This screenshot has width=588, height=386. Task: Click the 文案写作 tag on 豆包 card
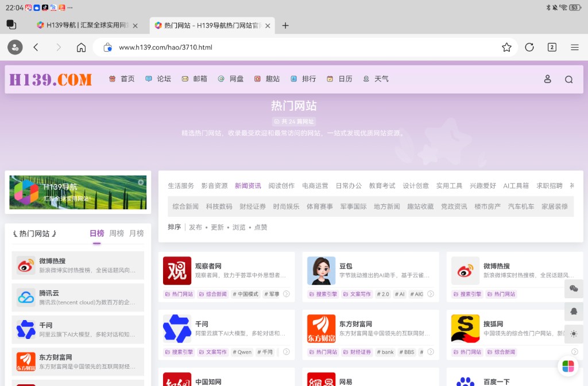tap(357, 294)
